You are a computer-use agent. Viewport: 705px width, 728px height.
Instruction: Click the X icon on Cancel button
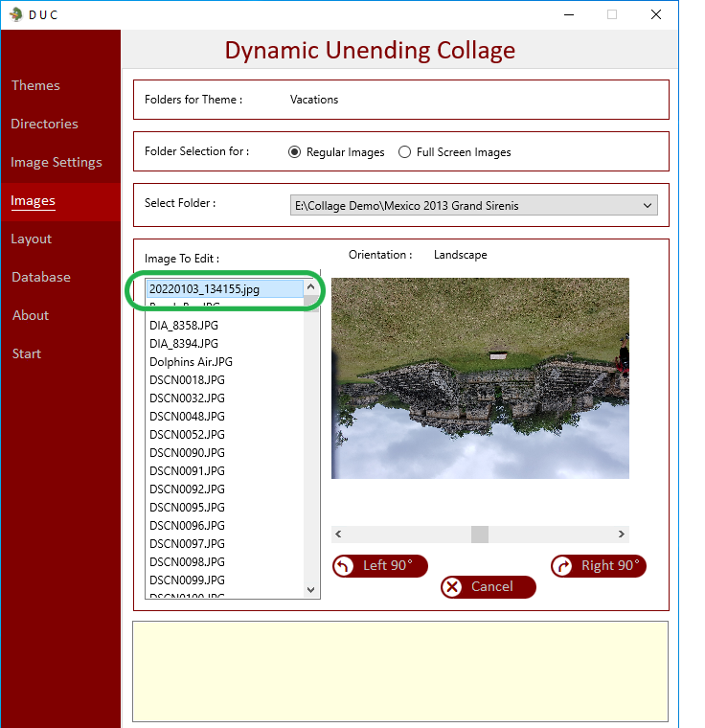click(452, 587)
